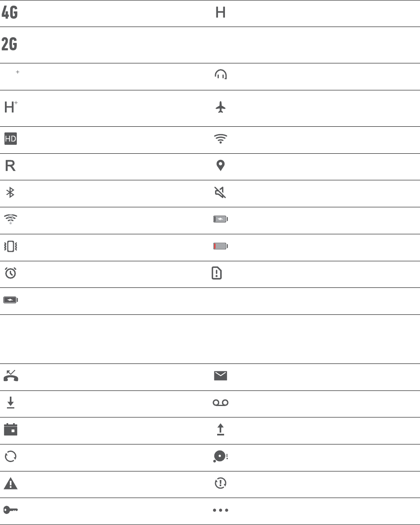Click the SIM card warning icon
This screenshot has width=420, height=525.
coord(217,273)
